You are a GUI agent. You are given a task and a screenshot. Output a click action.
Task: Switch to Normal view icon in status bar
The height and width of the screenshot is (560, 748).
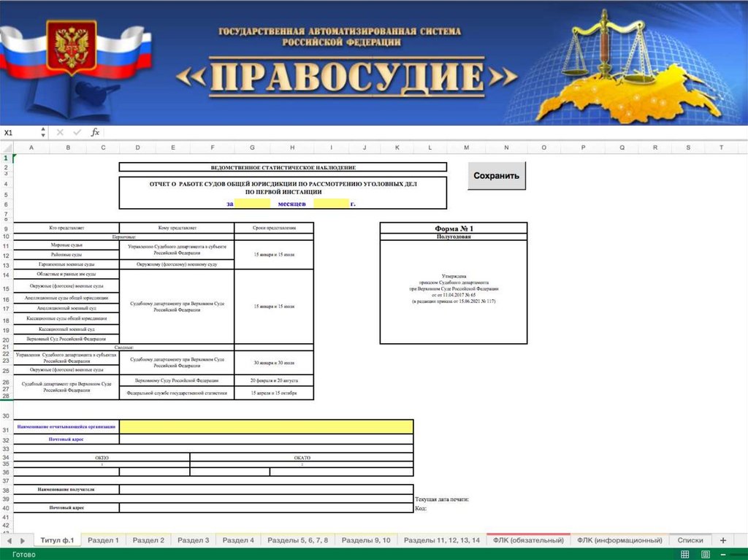(x=684, y=554)
